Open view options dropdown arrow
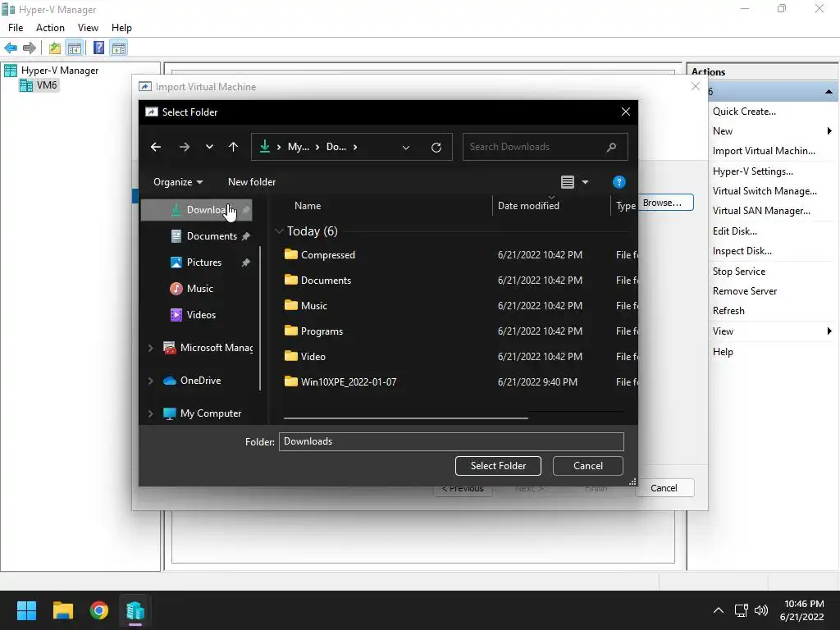This screenshot has height=630, width=840. 585,182
